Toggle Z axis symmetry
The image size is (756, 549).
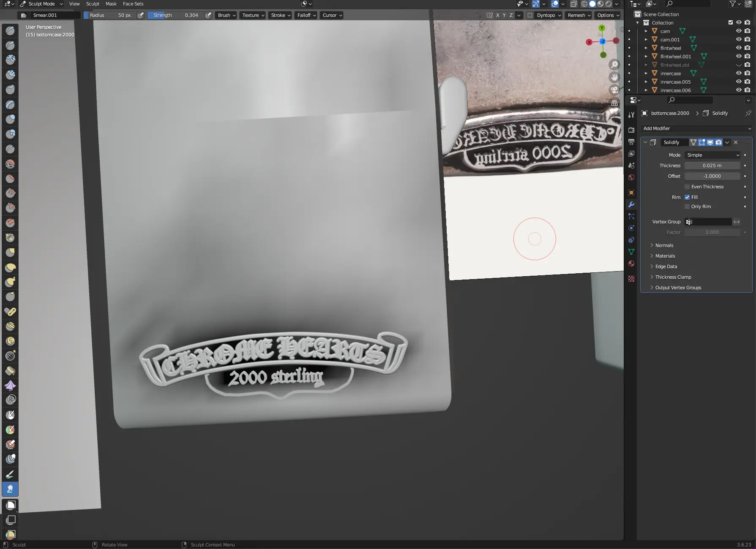click(511, 15)
